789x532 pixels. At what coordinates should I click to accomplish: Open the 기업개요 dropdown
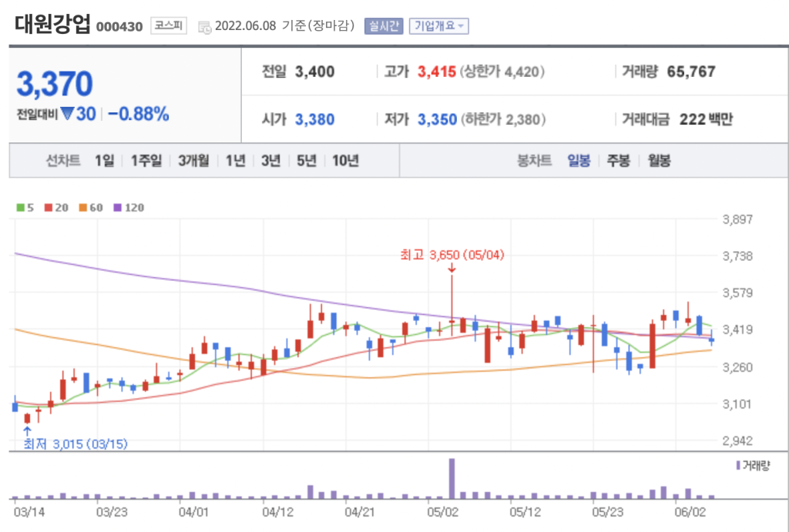[439, 26]
